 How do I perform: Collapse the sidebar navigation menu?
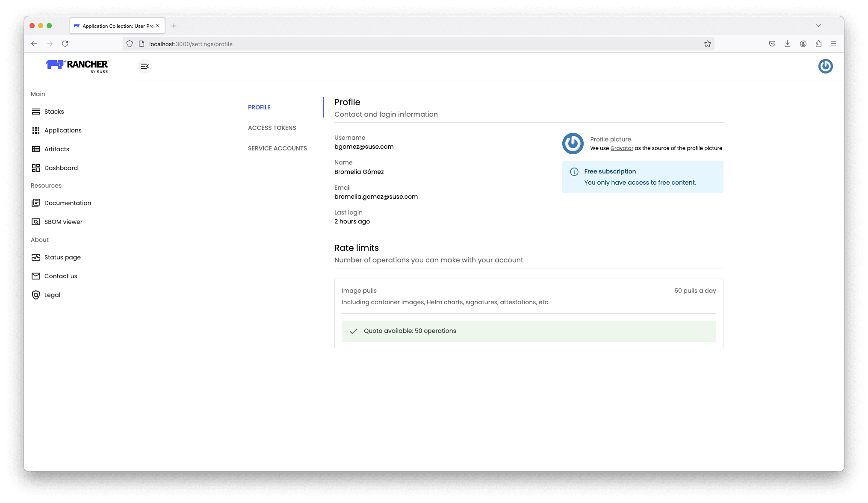(145, 66)
